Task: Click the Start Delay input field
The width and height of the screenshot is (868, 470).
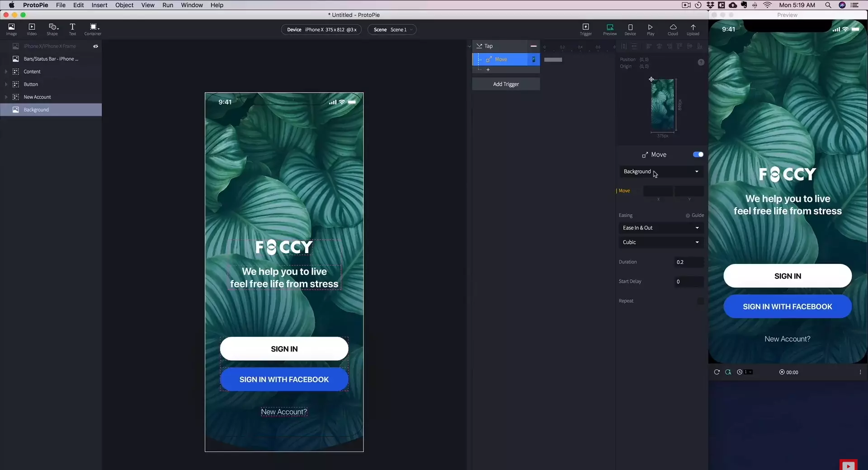Action: tap(689, 282)
